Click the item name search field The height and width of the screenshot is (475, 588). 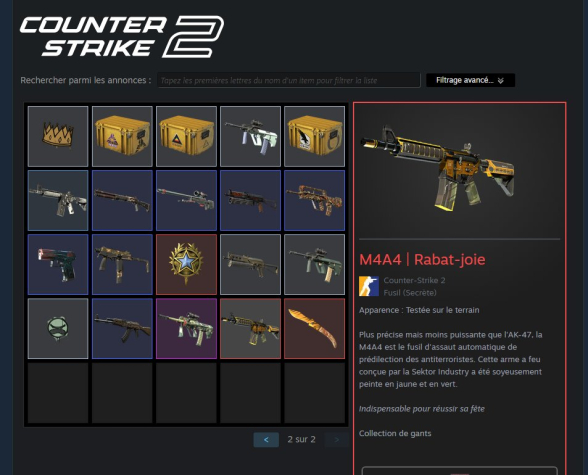[289, 80]
